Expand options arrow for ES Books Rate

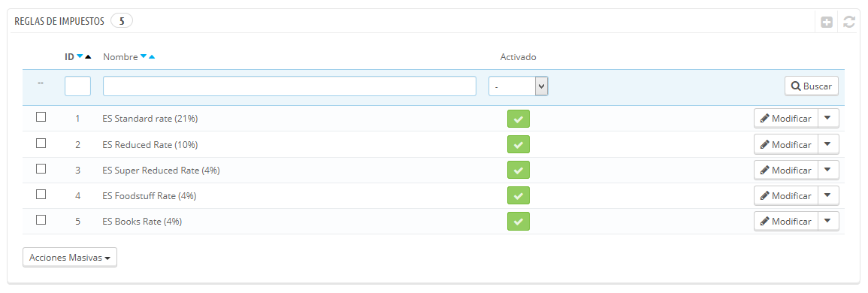point(828,221)
